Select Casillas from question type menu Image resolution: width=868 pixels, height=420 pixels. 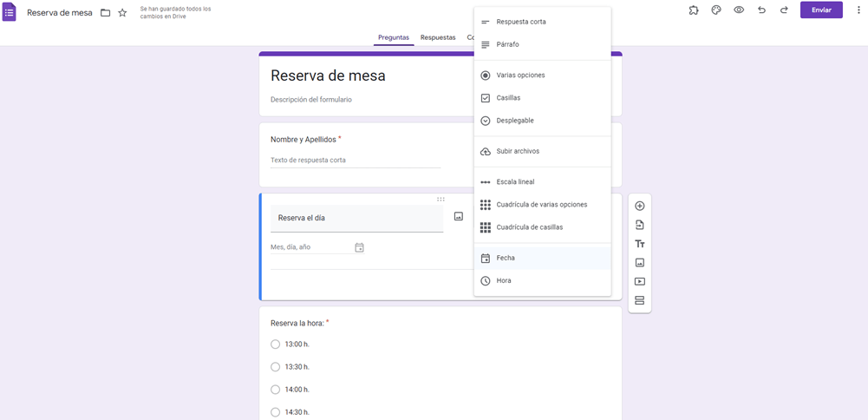pyautogui.click(x=508, y=98)
